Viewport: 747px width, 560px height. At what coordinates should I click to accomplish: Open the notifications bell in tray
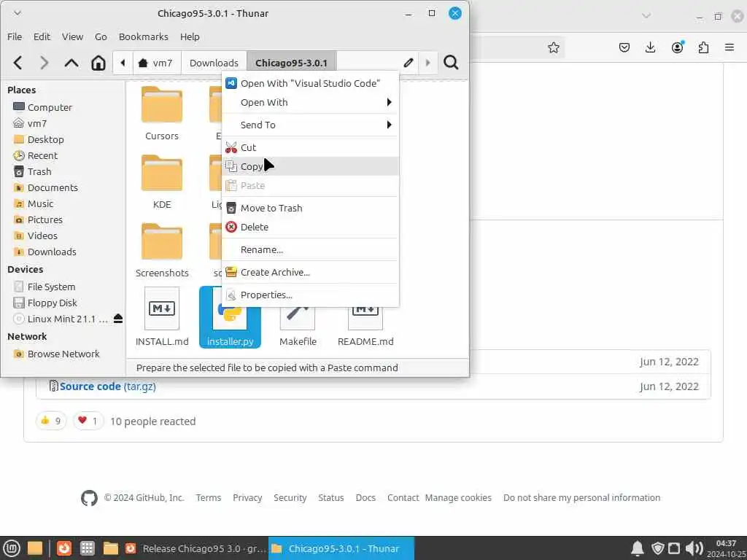[638, 548]
